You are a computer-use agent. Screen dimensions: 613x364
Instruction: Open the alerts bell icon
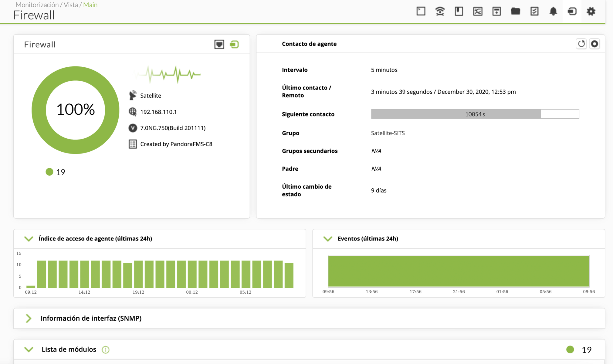point(553,11)
